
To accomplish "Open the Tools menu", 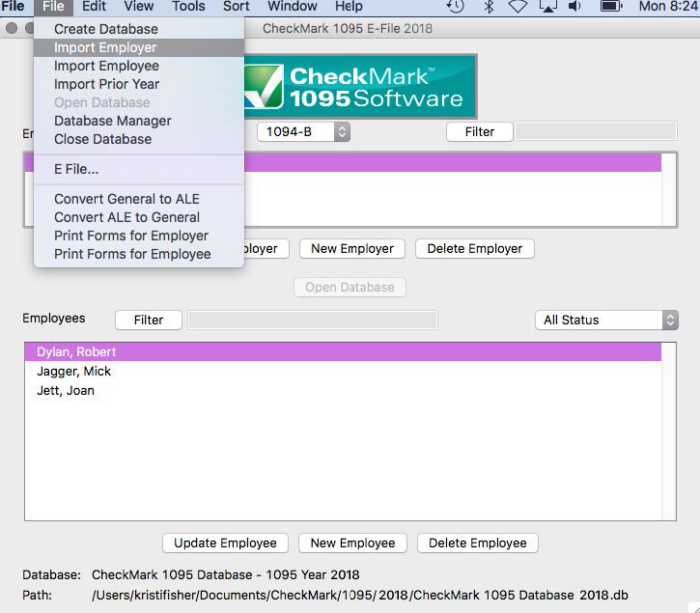I will tap(188, 7).
